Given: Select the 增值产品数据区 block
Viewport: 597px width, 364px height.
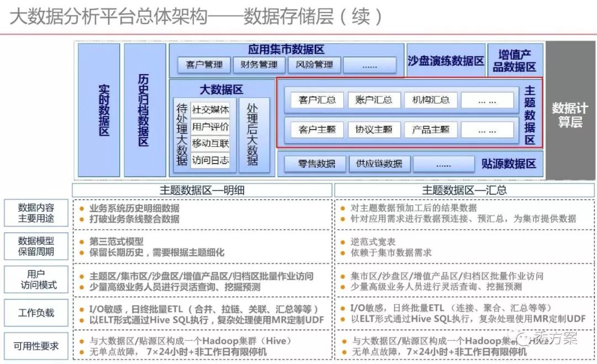Looking at the screenshot, I should point(515,60).
